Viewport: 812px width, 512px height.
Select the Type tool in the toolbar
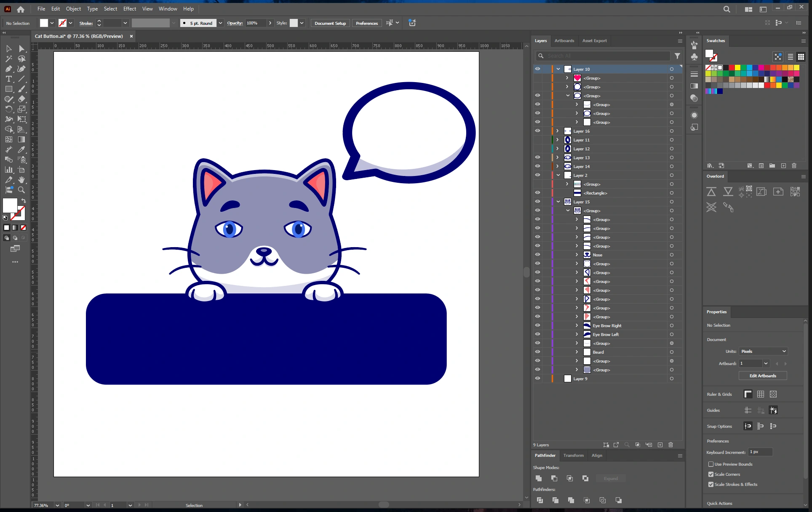pos(9,79)
